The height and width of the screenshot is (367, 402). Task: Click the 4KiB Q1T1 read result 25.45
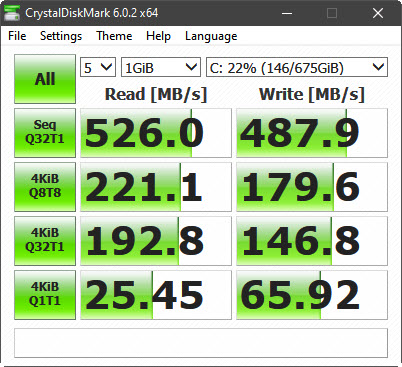(x=156, y=295)
